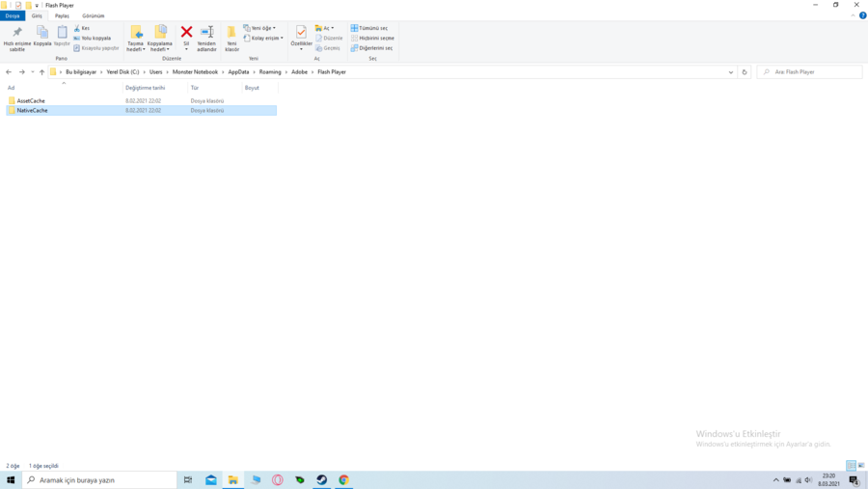Select all with Tümünü seç
Screen dimensions: 868x489
click(x=369, y=28)
